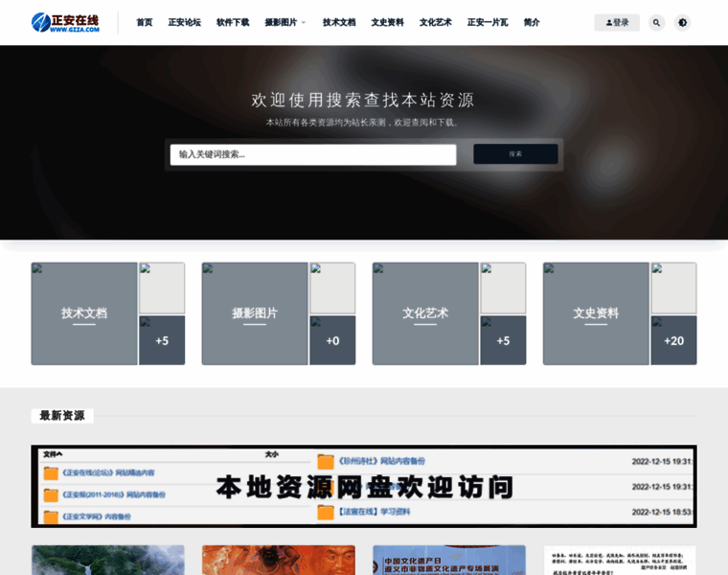The width and height of the screenshot is (728, 575).
Task: Click the +5 tile beside 技术文档
Action: (162, 340)
